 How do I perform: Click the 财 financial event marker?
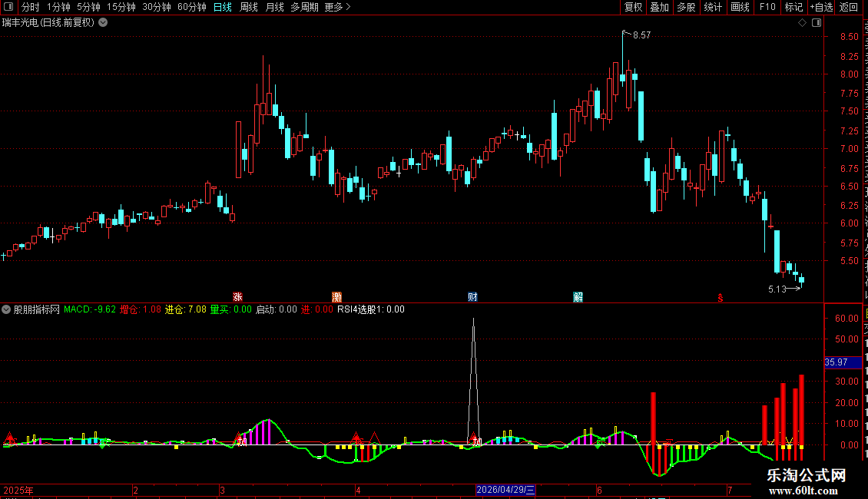[472, 297]
